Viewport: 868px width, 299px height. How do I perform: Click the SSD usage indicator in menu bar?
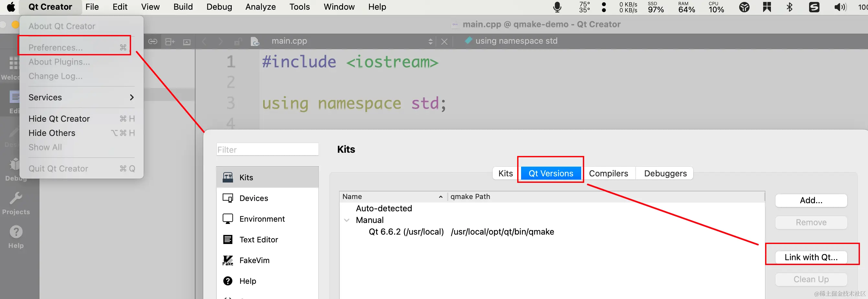pos(656,7)
